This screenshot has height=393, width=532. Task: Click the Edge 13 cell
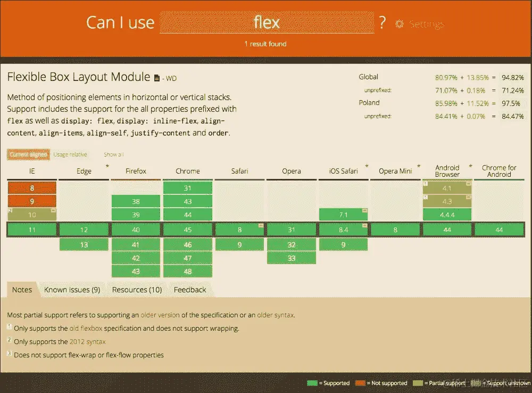click(84, 244)
